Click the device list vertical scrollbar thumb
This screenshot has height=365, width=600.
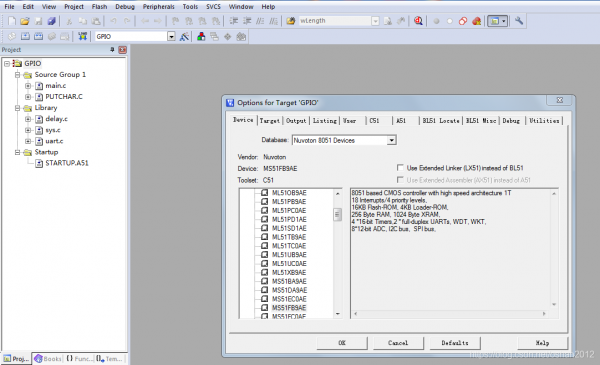click(337, 214)
